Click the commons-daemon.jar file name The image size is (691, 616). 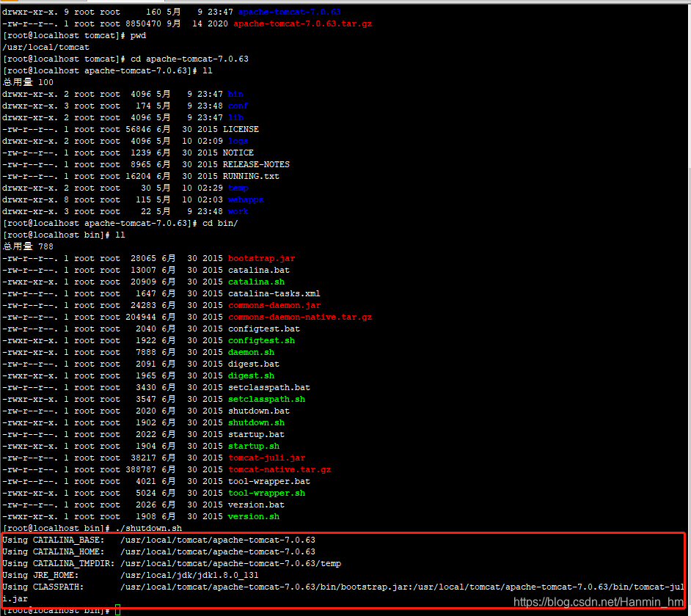click(x=274, y=305)
